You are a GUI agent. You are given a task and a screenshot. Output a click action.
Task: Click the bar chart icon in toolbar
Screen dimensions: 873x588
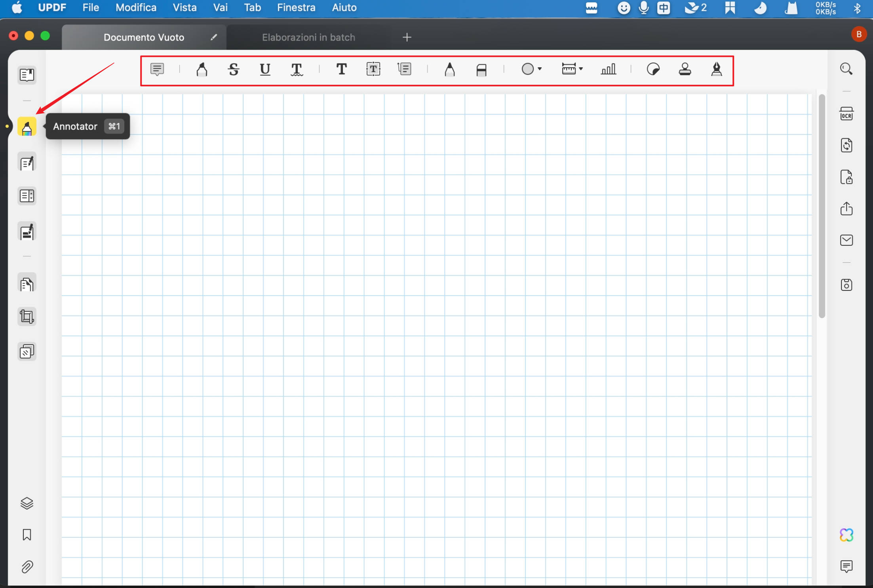tap(608, 69)
